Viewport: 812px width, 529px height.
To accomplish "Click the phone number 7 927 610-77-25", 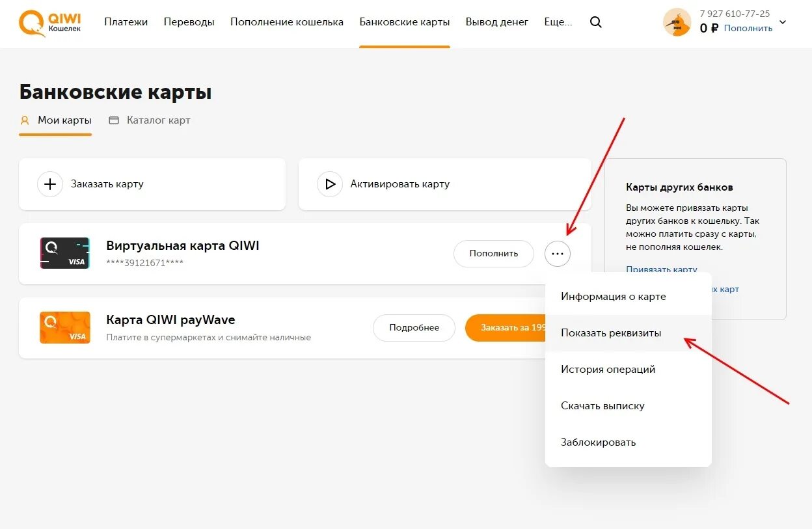I will [x=735, y=14].
